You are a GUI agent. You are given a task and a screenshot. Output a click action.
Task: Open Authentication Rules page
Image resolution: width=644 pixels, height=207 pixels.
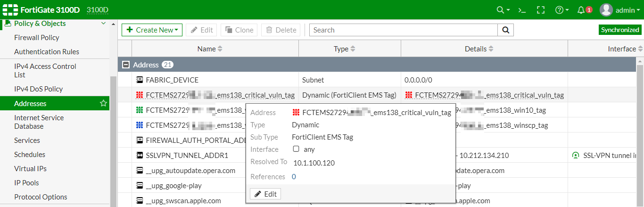(x=47, y=52)
